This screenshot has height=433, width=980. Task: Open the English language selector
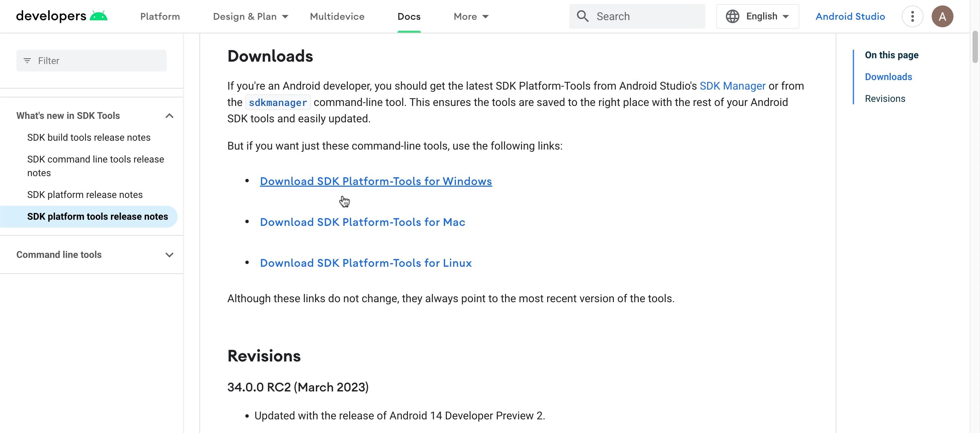click(762, 16)
